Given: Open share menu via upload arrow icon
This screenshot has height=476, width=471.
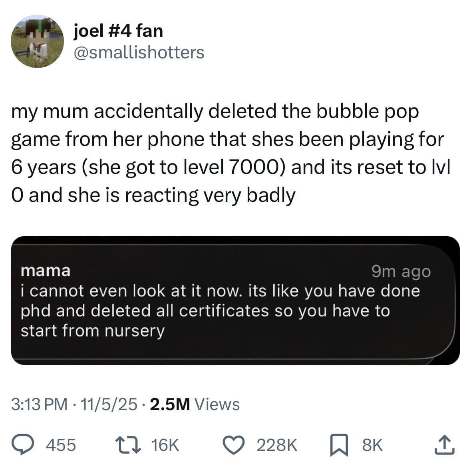Looking at the screenshot, I should (x=445, y=445).
